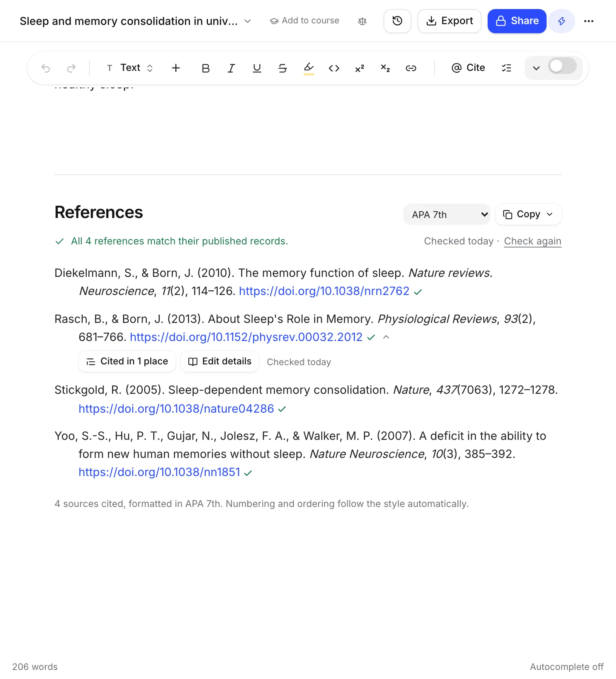Click Edit details button
This screenshot has height=679, width=616.
tap(220, 361)
